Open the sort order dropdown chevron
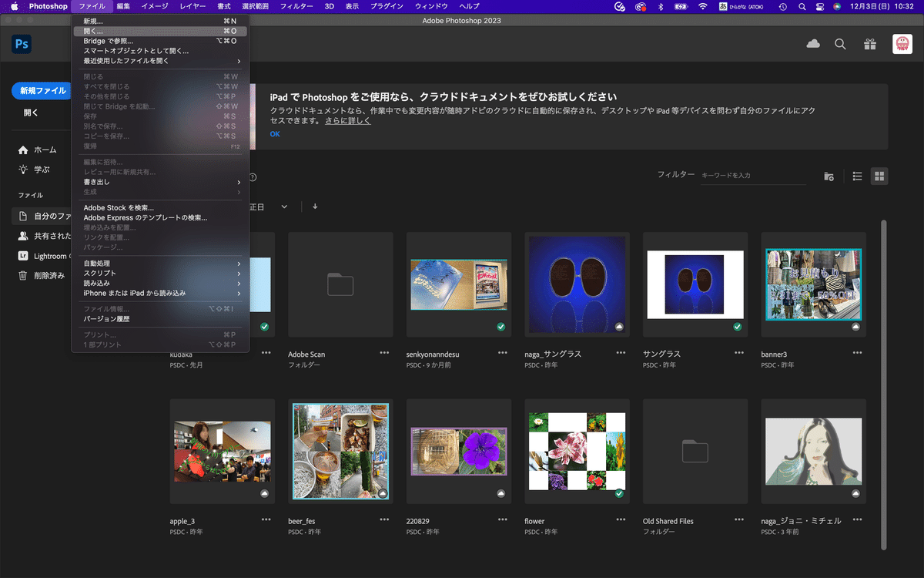 284,207
